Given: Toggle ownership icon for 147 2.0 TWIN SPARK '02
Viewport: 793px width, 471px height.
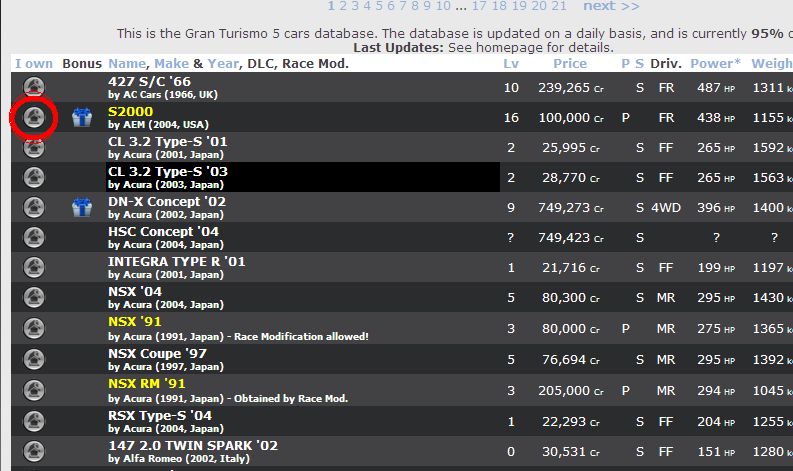Looking at the screenshot, I should point(34,451).
